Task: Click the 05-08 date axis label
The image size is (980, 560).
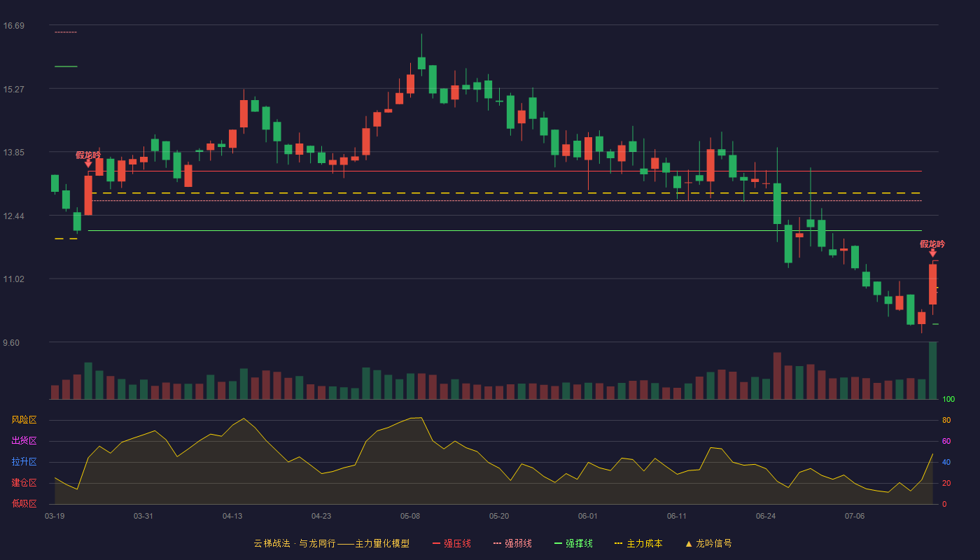Action: pos(410,516)
